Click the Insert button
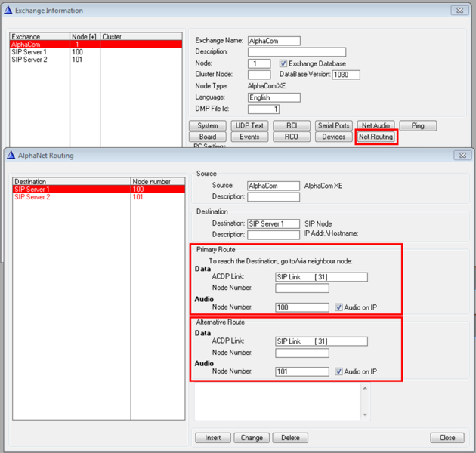This screenshot has width=476, height=453. pos(213,438)
